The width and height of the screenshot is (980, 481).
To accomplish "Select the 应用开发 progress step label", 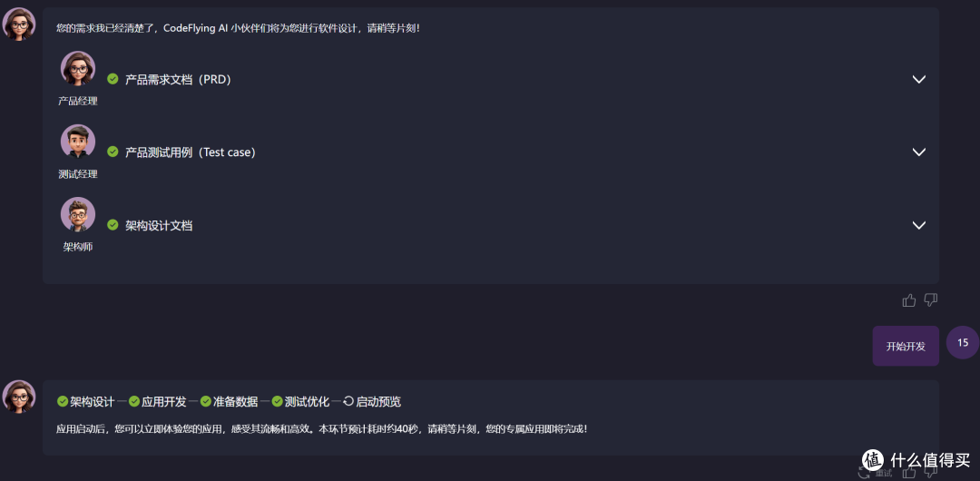I will click(164, 401).
